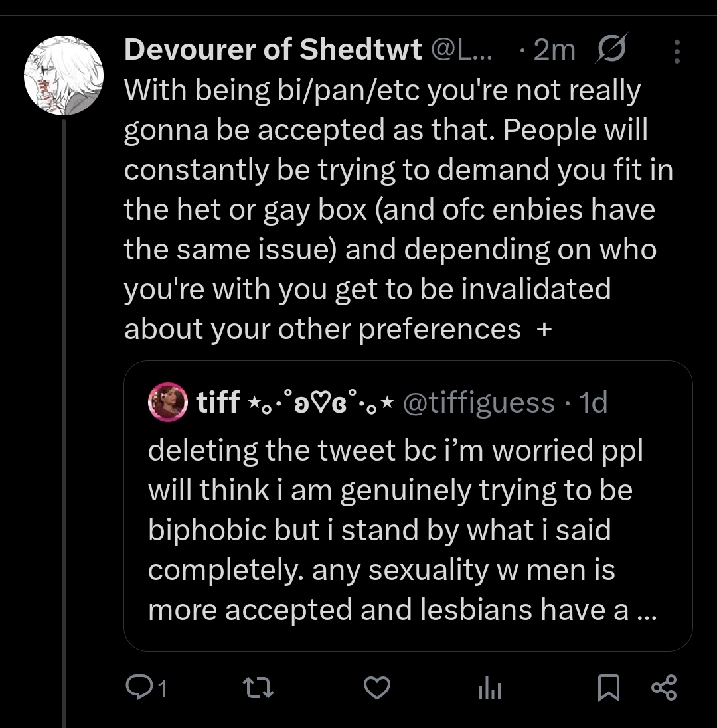Screen dimensions: 717x728
Task: Open the quoted tweet about deleting the tweet
Action: click(398, 531)
